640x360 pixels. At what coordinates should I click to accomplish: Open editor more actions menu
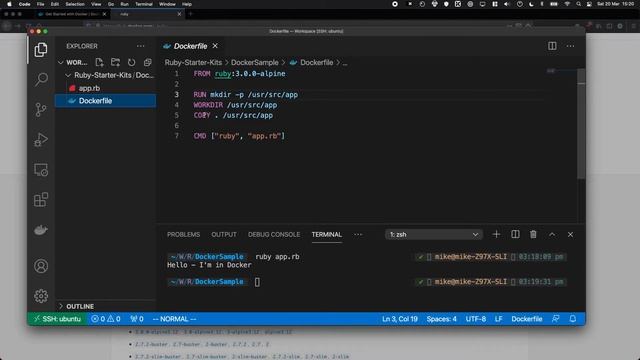pyautogui.click(x=570, y=46)
